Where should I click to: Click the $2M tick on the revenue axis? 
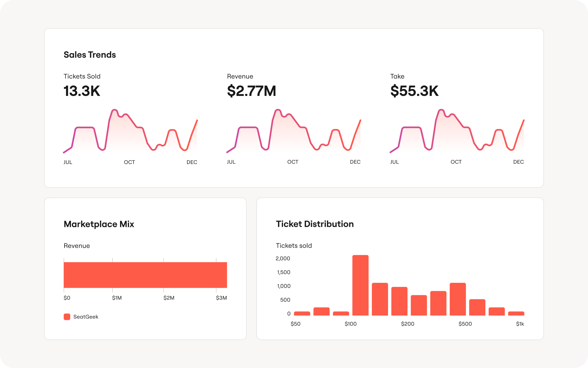(x=169, y=298)
